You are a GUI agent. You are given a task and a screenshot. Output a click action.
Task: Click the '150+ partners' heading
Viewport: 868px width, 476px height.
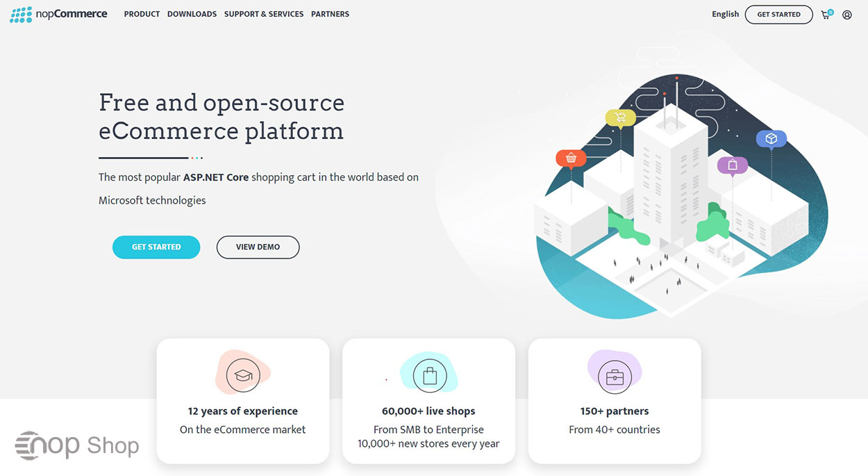615,411
